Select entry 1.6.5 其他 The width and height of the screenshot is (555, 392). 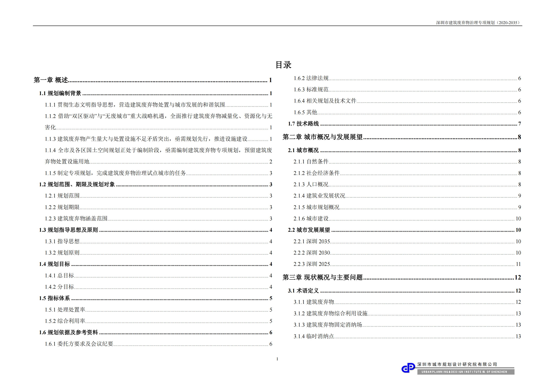tap(407, 112)
